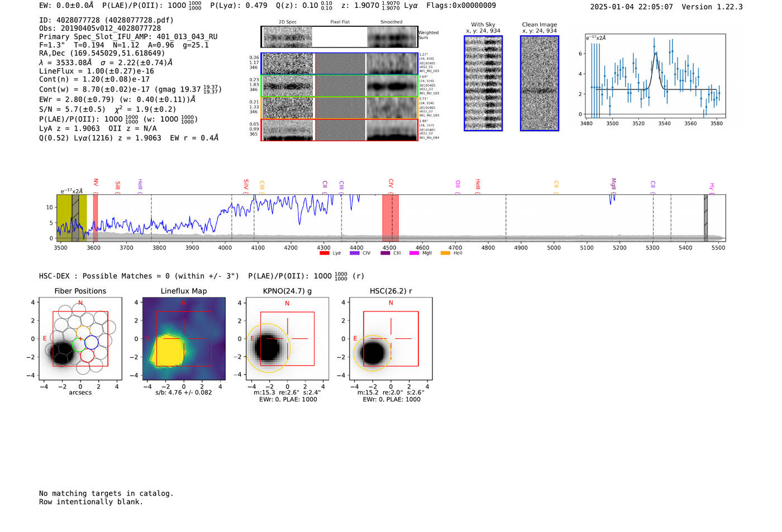Click the red Lyα legend swatch
Image resolution: width=782 pixels, height=532 pixels.
pyautogui.click(x=324, y=253)
